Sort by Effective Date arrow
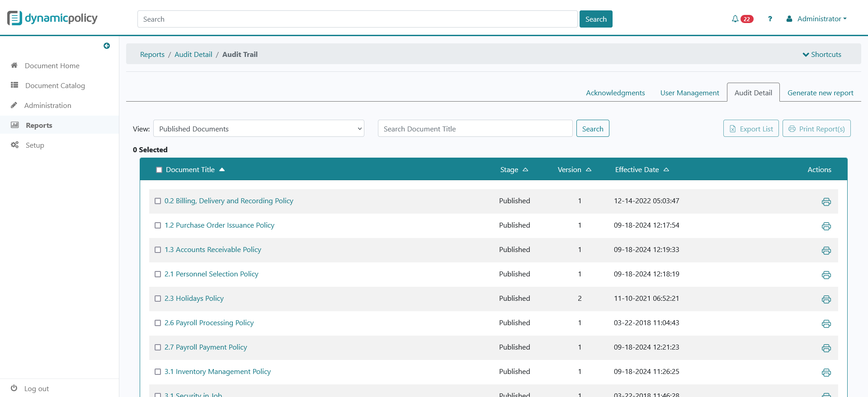Screen dimensions: 868x397 pyautogui.click(x=666, y=170)
